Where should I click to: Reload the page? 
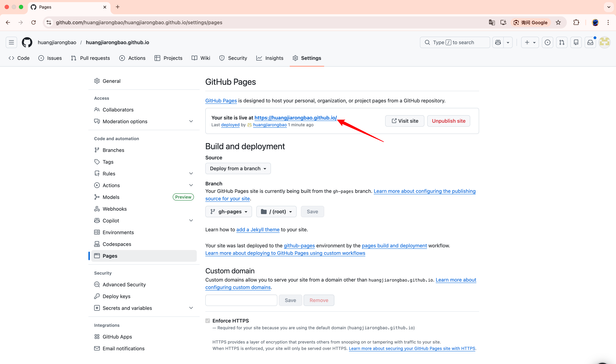click(x=33, y=23)
